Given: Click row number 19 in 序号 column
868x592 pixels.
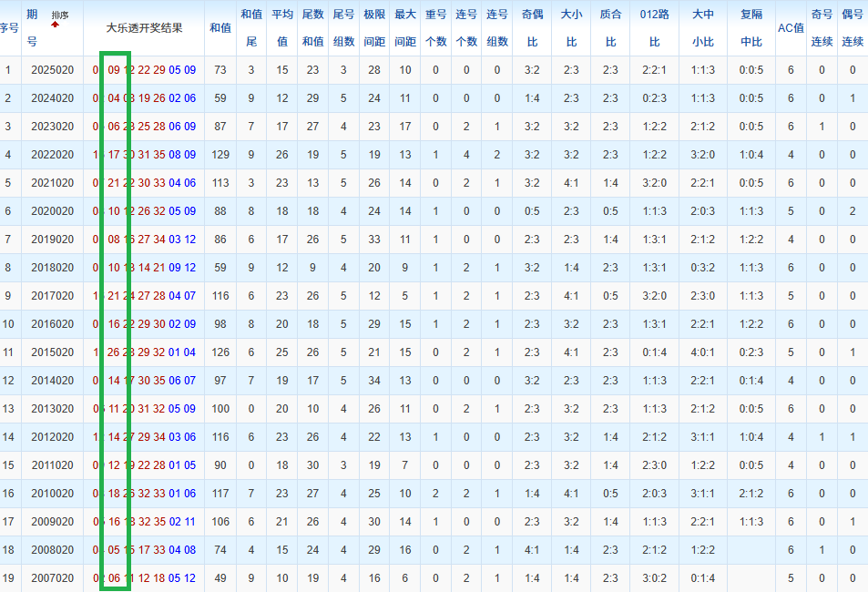Looking at the screenshot, I should click(x=8, y=578).
